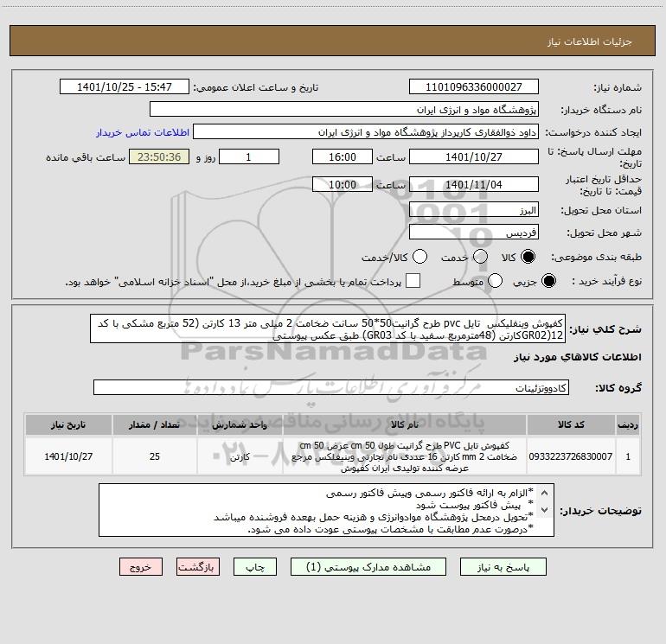This screenshot has height=644, width=666.
Task: Click the announcement date field 1401/10/25 - 15:47
Action: [x=125, y=87]
